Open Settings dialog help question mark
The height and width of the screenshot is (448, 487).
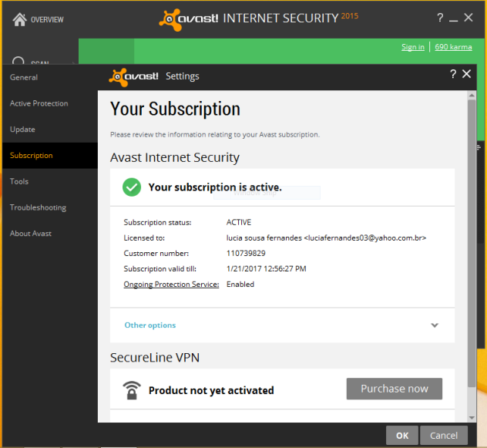(x=453, y=74)
